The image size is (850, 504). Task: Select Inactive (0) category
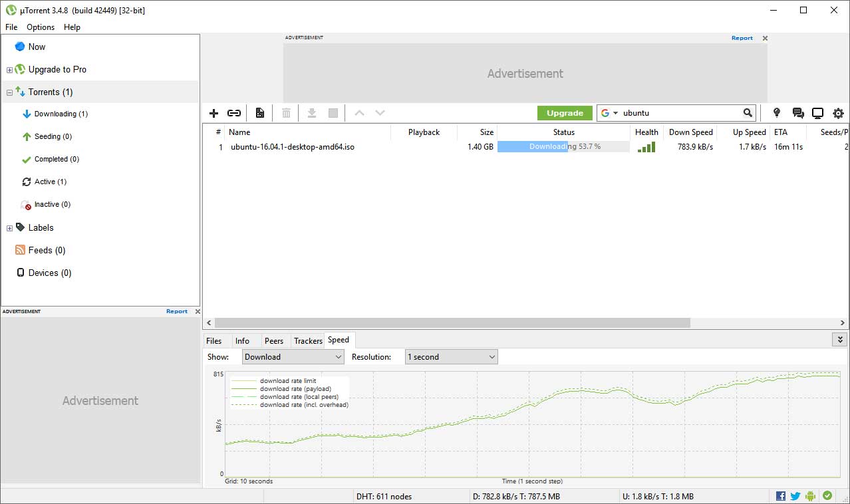coord(53,204)
